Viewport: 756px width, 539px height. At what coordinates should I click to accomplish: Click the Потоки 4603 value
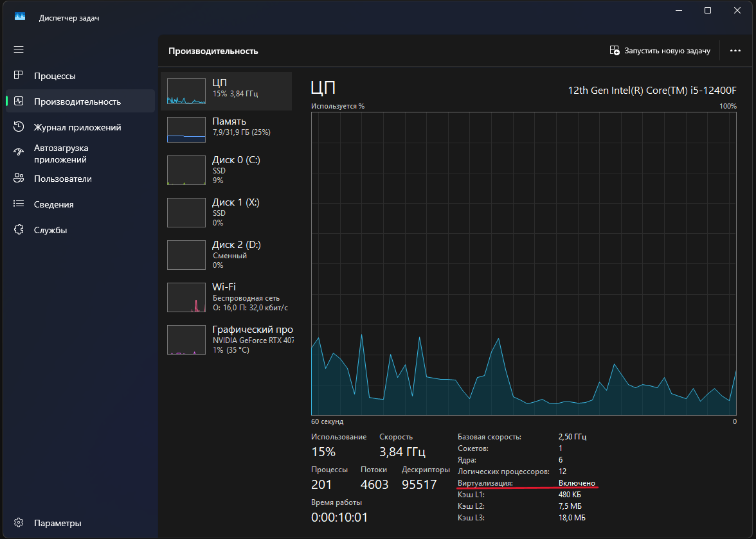click(x=374, y=484)
